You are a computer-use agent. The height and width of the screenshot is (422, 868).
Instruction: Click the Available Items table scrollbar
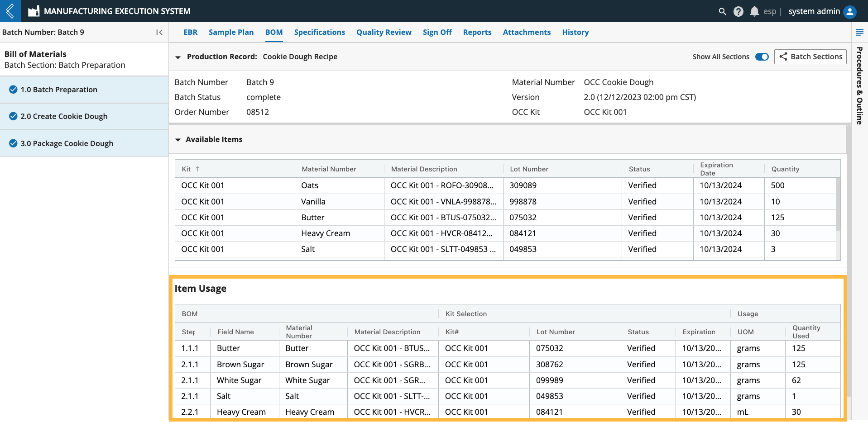coord(838,204)
